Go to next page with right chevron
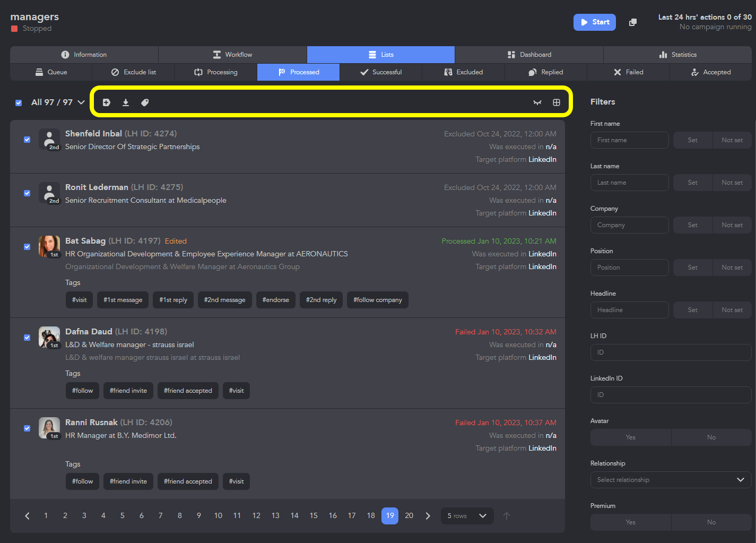This screenshot has height=543, width=756. 428,515
